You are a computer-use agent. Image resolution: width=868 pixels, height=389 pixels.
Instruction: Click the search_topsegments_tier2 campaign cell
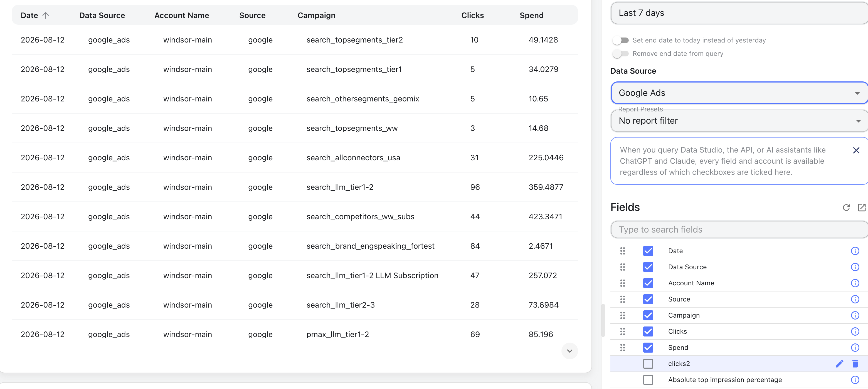coord(354,40)
